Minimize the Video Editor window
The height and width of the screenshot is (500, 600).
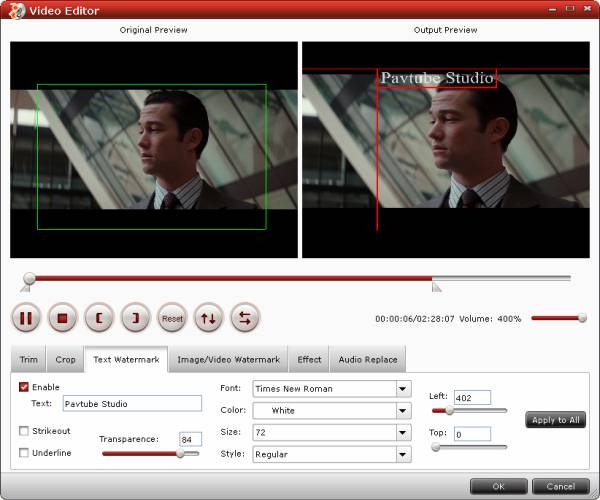point(552,9)
